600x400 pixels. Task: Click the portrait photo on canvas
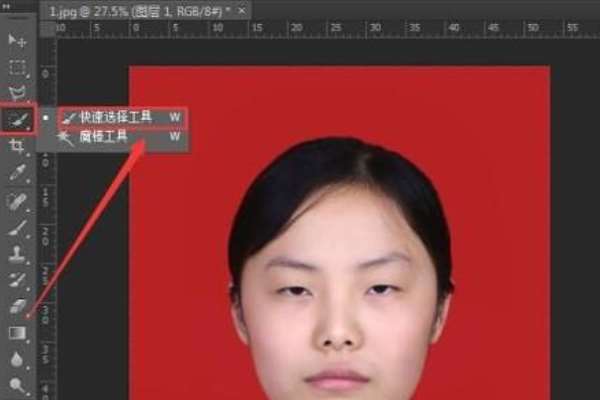tap(339, 233)
